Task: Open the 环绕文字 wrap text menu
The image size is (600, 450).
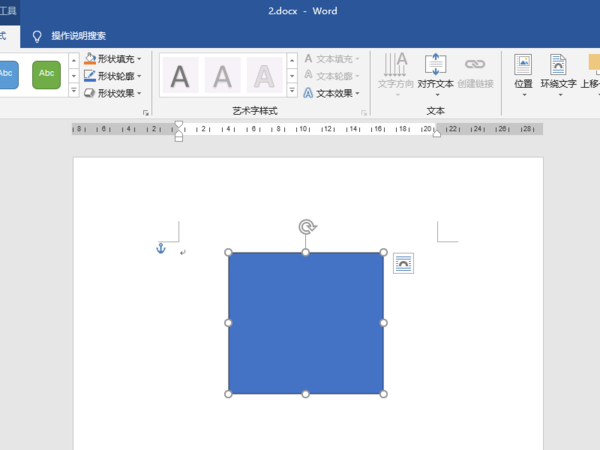Action: 558,75
